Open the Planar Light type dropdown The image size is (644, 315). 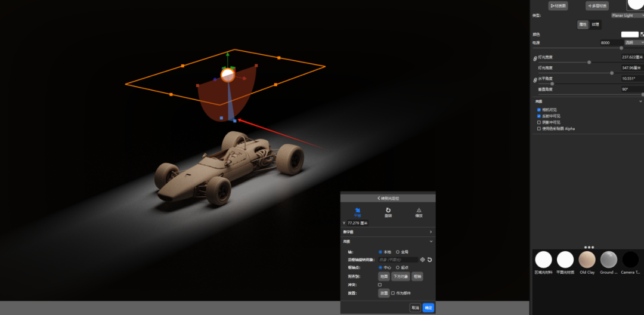click(627, 15)
